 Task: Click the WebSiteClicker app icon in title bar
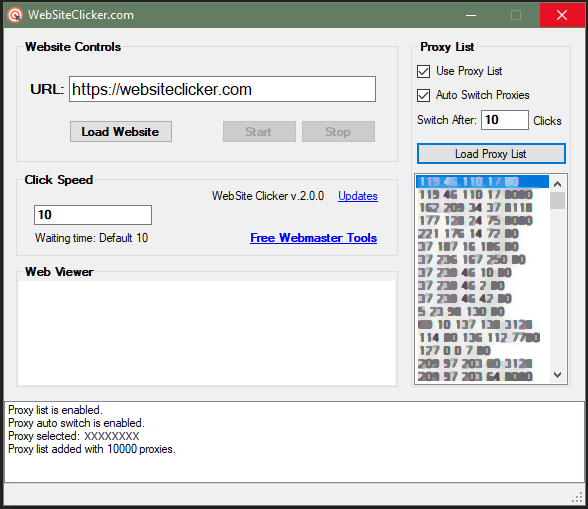(15, 15)
